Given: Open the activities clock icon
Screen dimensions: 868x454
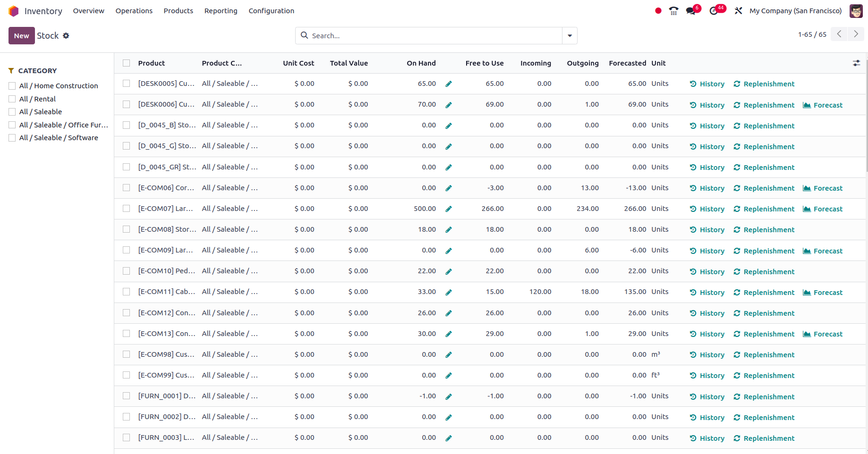Looking at the screenshot, I should (x=714, y=11).
